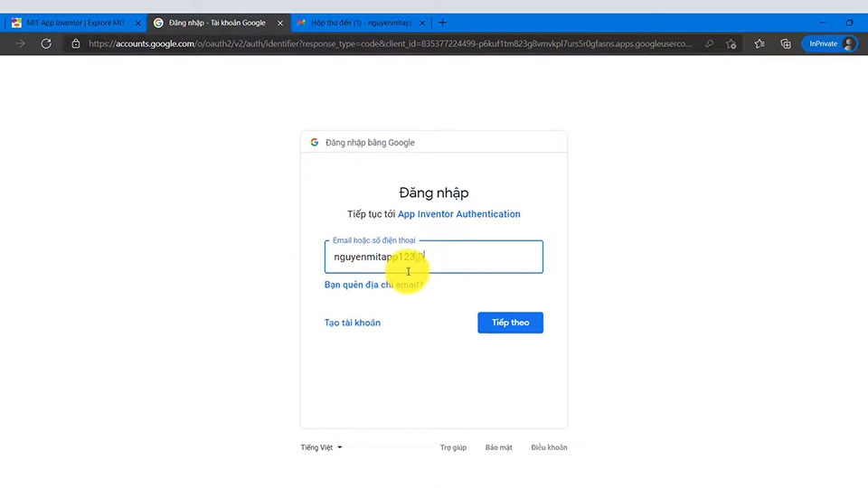This screenshot has width=868, height=488.
Task: Open a new browser tab
Action: [x=442, y=23]
